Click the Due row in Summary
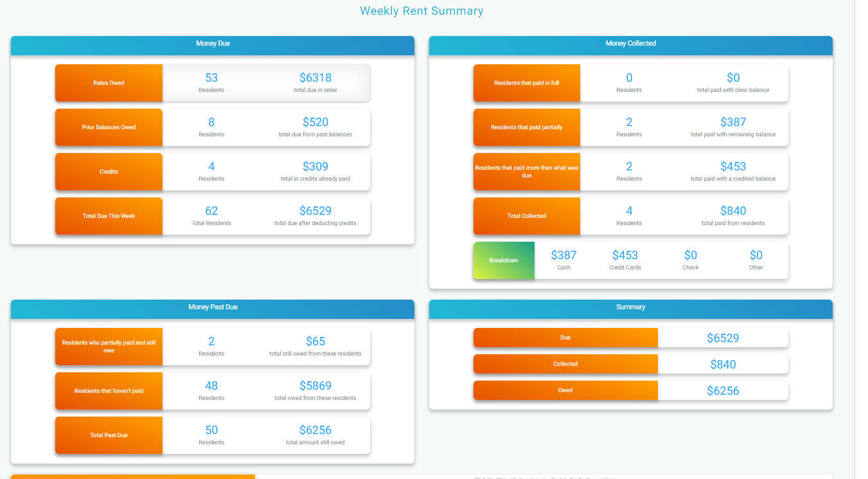Viewport: 868px width, 479px height. (x=565, y=338)
